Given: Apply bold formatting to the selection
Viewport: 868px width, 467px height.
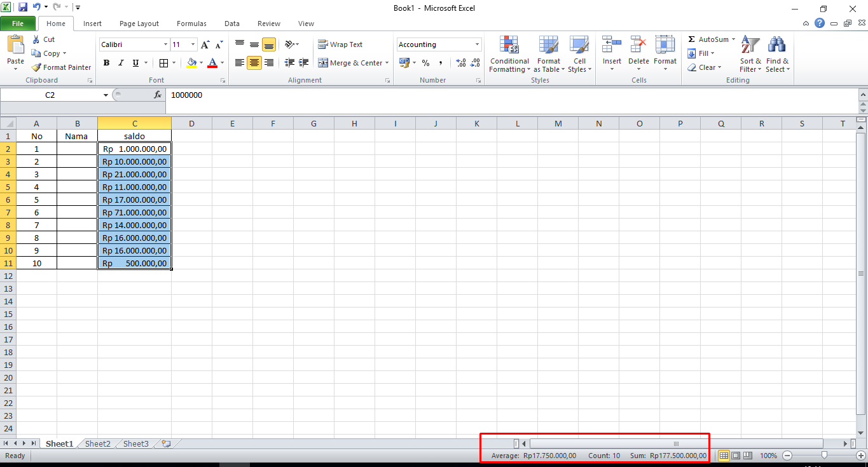Looking at the screenshot, I should coord(106,63).
